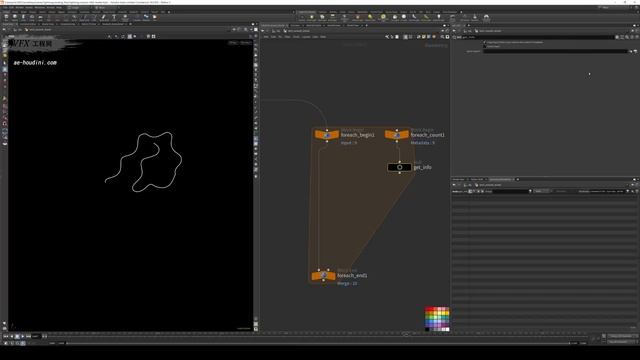Click the parameter pane gear icon

point(618,37)
